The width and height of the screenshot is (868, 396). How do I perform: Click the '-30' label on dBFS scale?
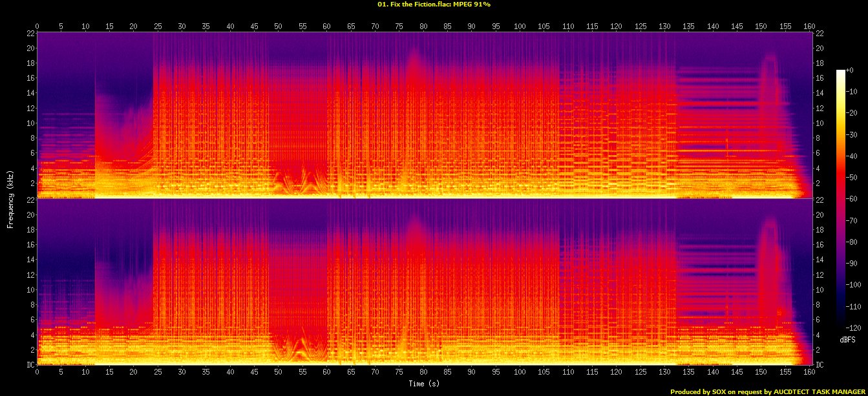(x=852, y=134)
